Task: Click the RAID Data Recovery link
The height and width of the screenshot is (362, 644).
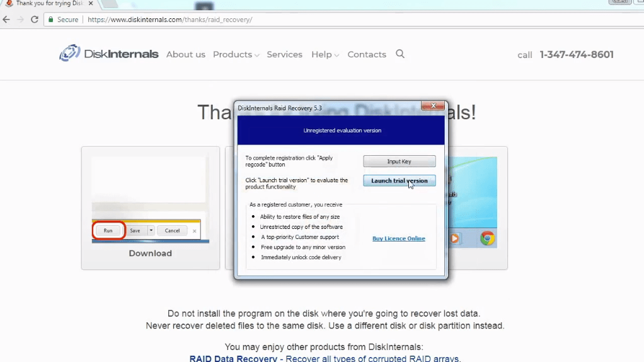Action: (x=233, y=358)
